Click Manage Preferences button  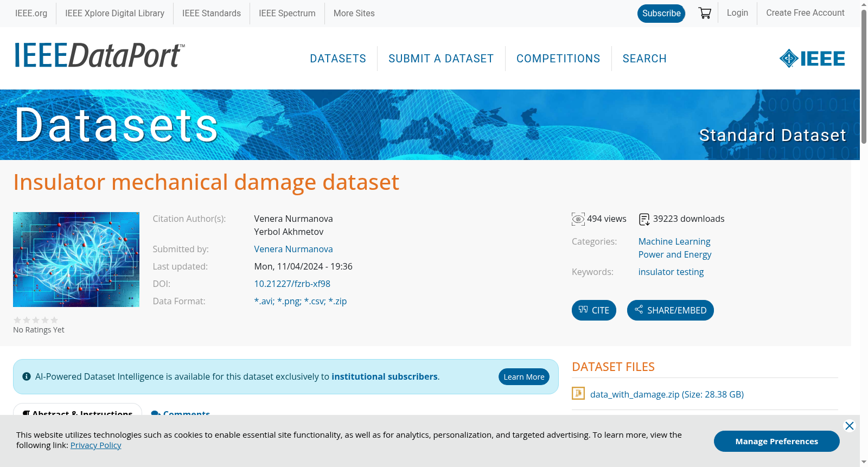777,441
